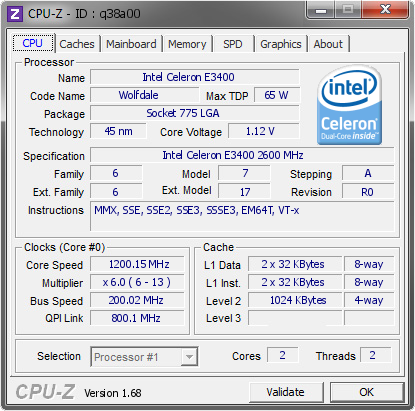Click the Name field Intel Celeron E3400

[195, 77]
